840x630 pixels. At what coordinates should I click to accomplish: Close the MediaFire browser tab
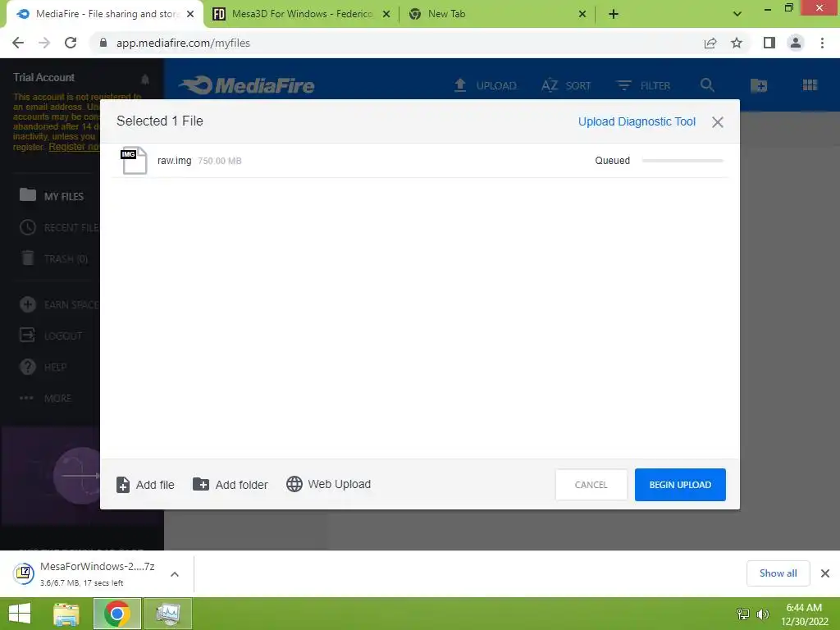coord(190,14)
